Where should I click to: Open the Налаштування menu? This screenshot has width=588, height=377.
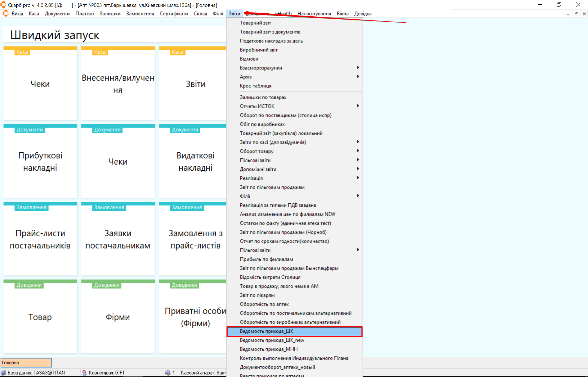point(314,14)
